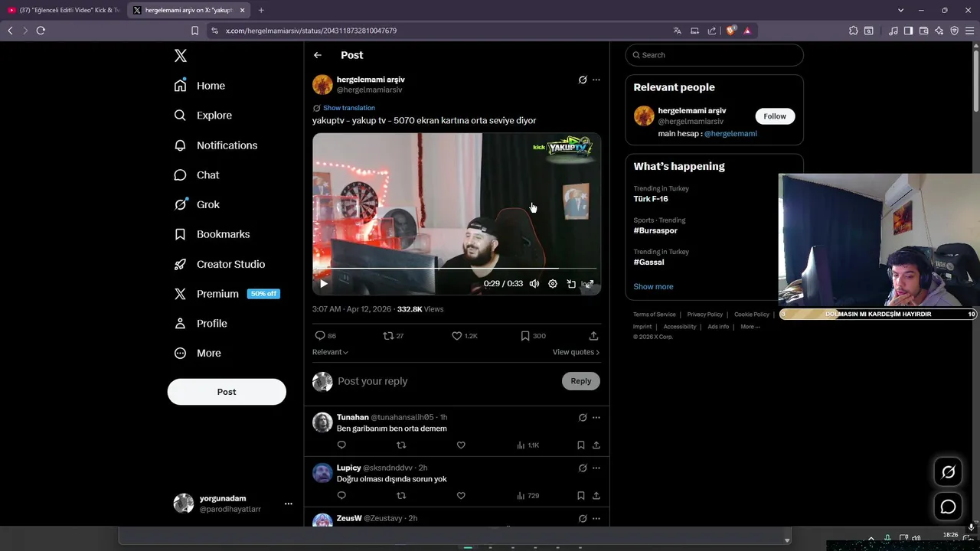Toggle picture-in-picture for video
The image size is (980, 551).
coord(571,284)
